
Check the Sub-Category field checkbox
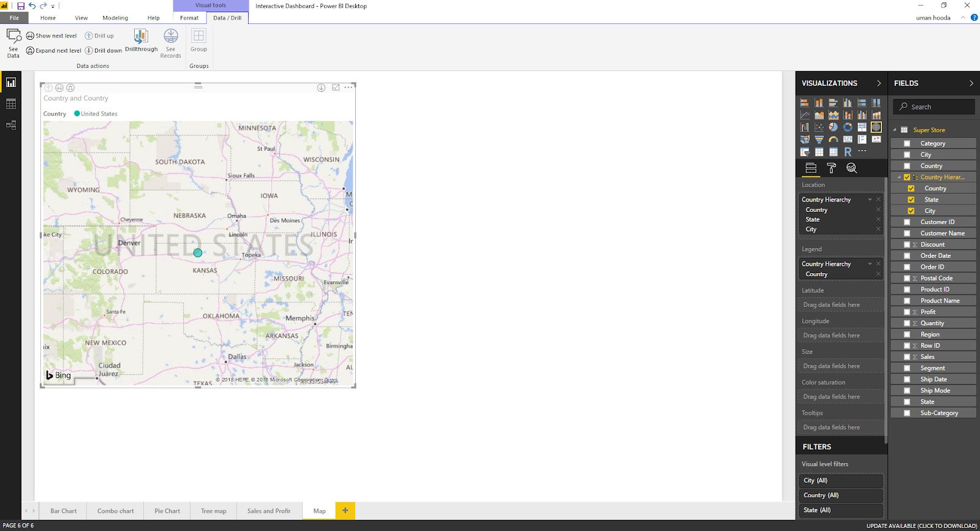pos(907,413)
